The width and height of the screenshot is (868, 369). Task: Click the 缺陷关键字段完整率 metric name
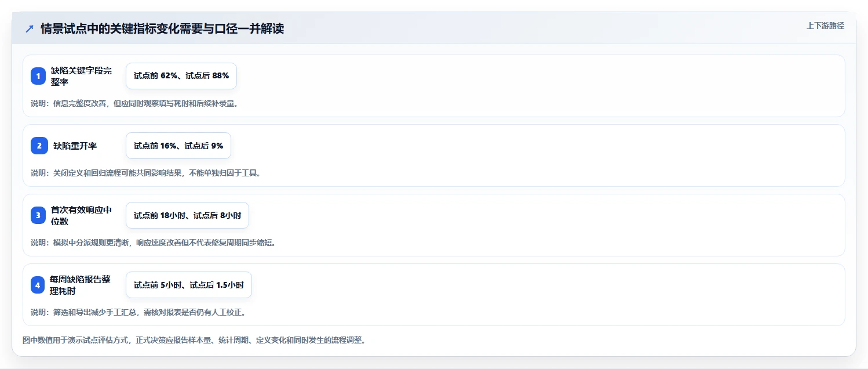pos(81,76)
